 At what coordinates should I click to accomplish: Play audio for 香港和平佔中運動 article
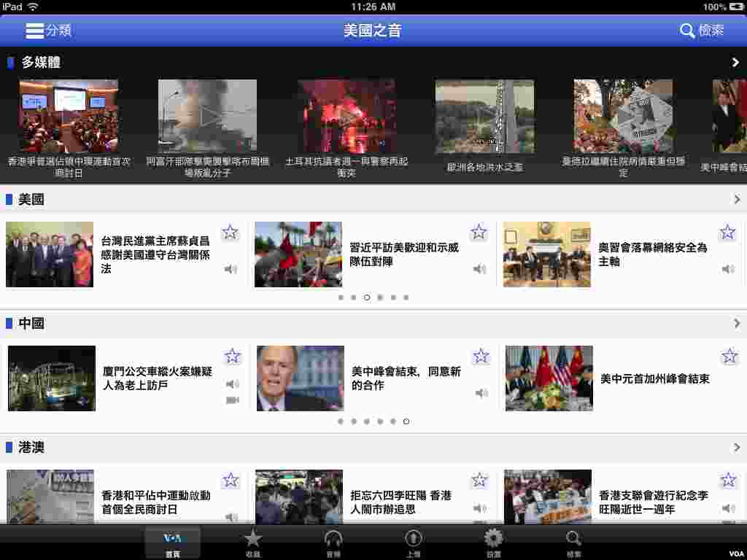231,517
